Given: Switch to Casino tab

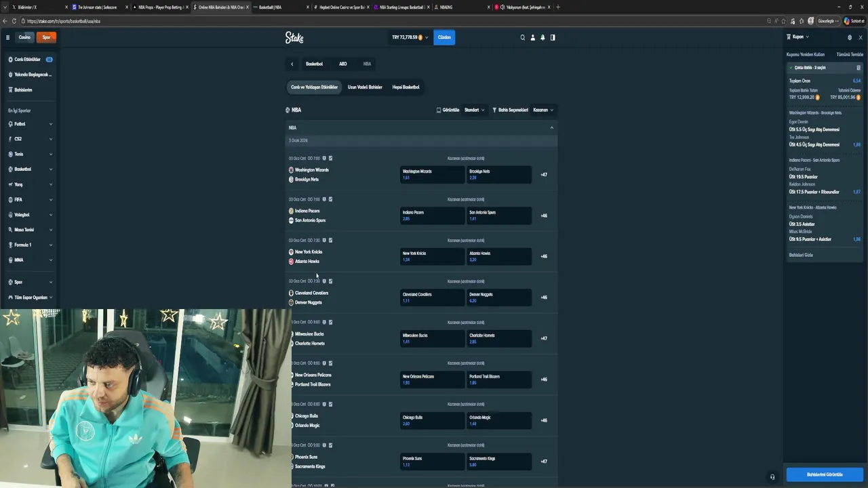Looking at the screenshot, I should [24, 37].
